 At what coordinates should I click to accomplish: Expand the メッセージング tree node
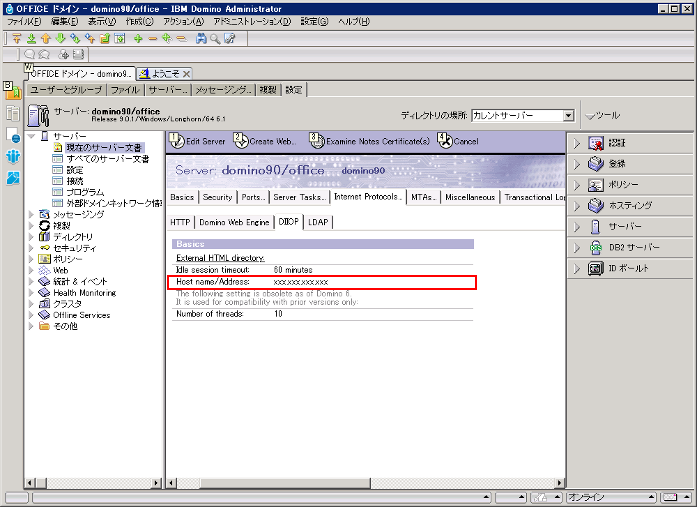(x=31, y=215)
